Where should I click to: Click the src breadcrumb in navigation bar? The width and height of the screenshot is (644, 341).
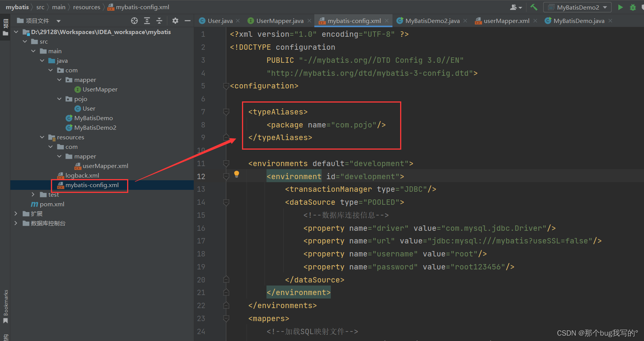pyautogui.click(x=40, y=7)
